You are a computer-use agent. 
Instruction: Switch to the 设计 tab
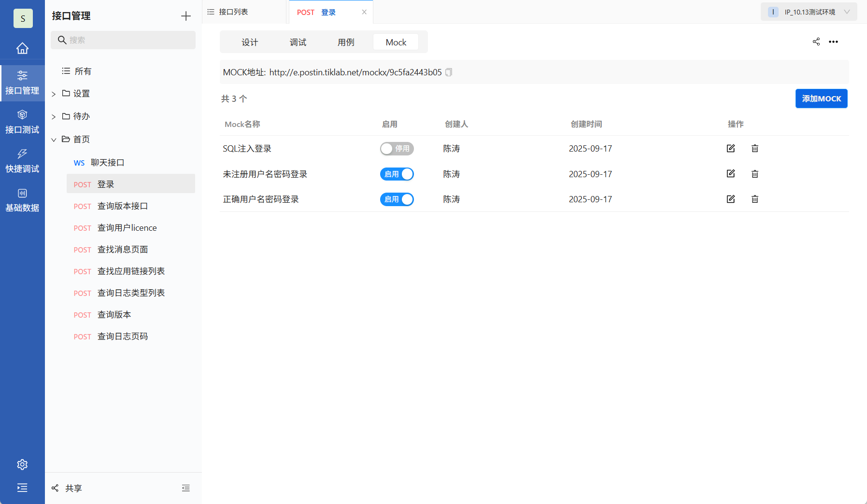pyautogui.click(x=250, y=42)
